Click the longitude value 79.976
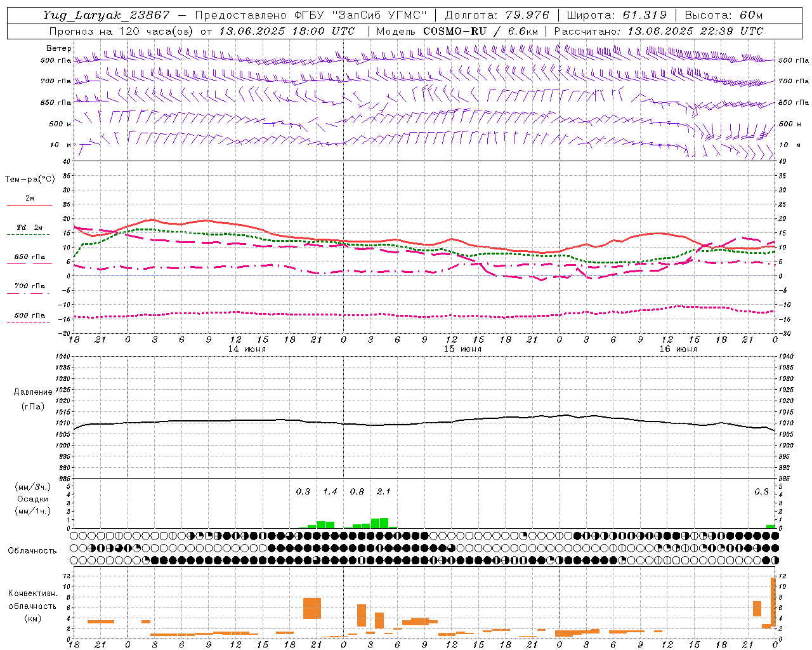 click(x=527, y=15)
